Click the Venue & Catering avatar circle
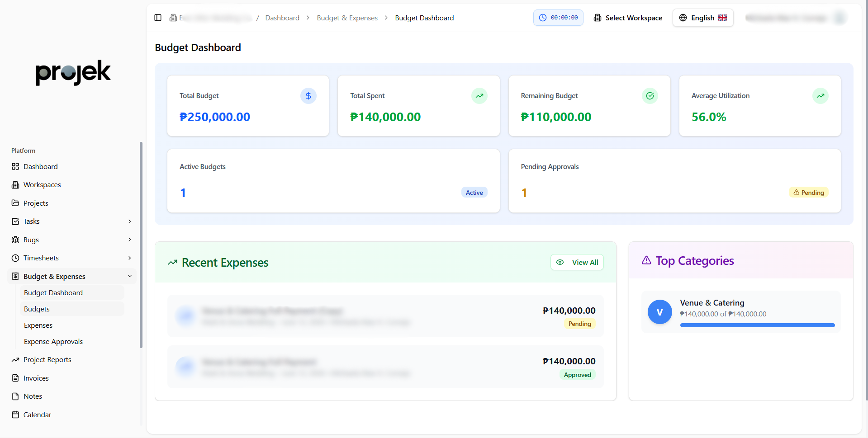 point(659,312)
